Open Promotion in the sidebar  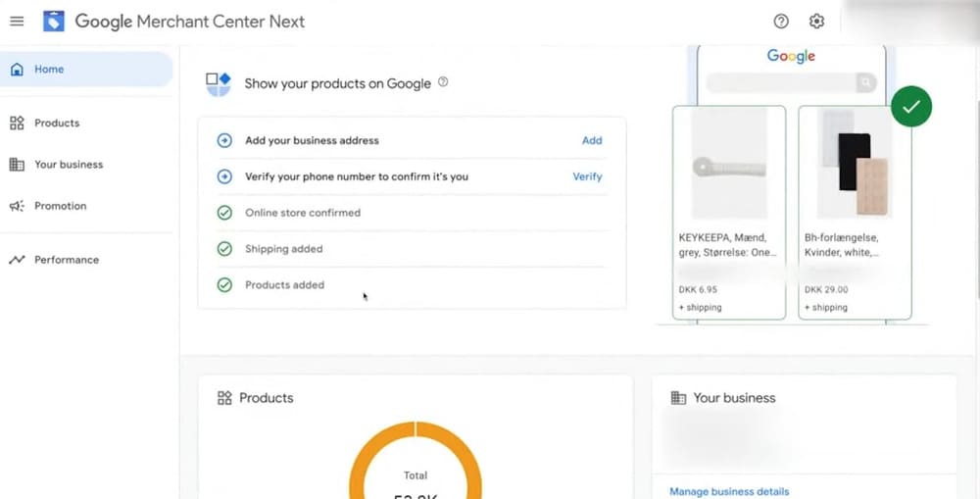60,206
